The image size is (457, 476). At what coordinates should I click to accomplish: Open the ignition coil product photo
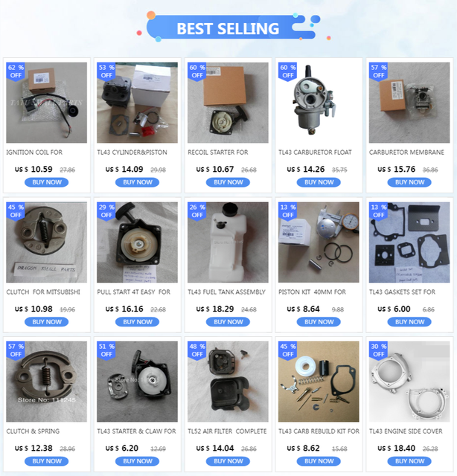[x=46, y=103]
